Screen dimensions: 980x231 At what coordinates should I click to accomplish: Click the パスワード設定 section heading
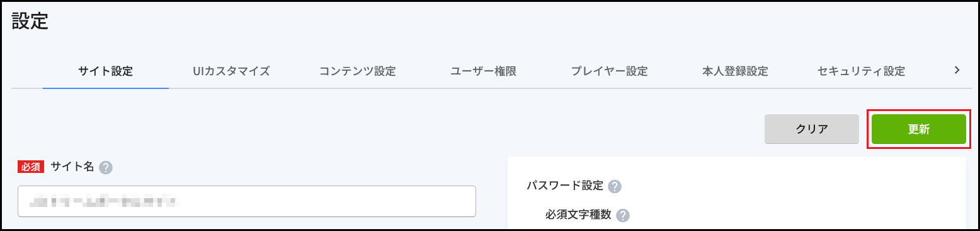565,186
